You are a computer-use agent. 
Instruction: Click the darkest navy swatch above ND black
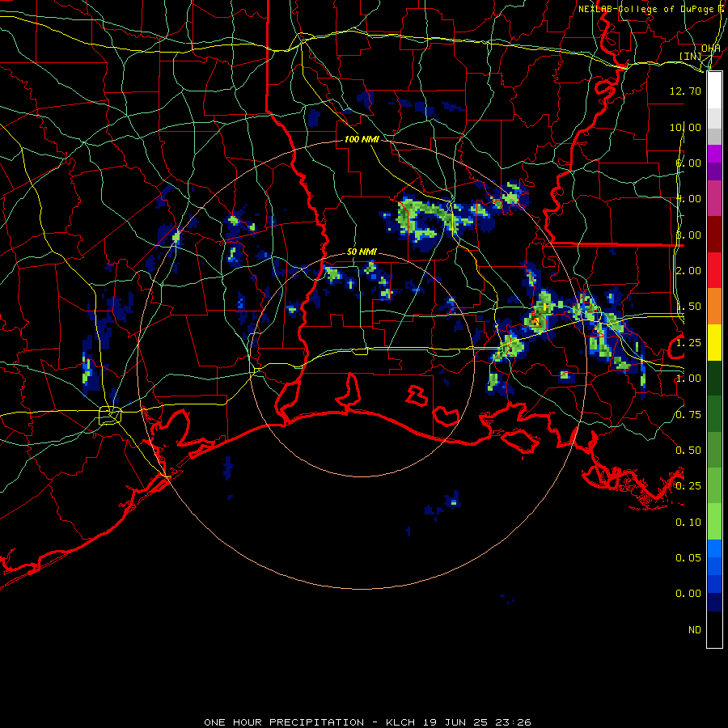(x=714, y=603)
